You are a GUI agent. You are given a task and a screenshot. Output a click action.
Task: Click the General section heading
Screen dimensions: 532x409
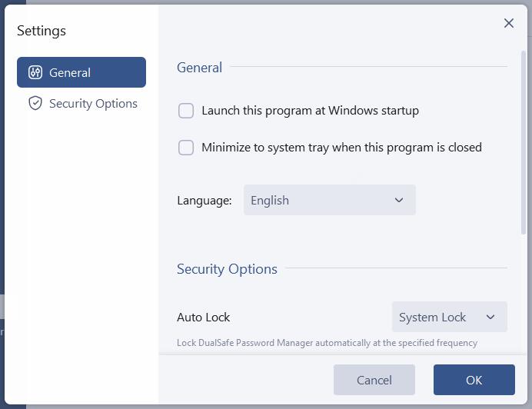click(199, 68)
